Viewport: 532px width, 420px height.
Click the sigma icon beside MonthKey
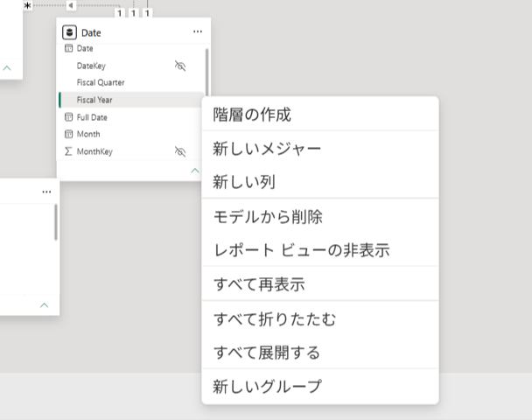click(68, 151)
